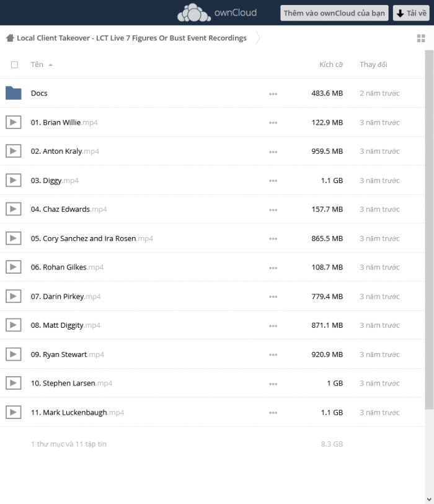Screen dimensions: 434x504
Task: Play icon for 06. Rohan Gilkes.mp4
Action: click(x=14, y=267)
